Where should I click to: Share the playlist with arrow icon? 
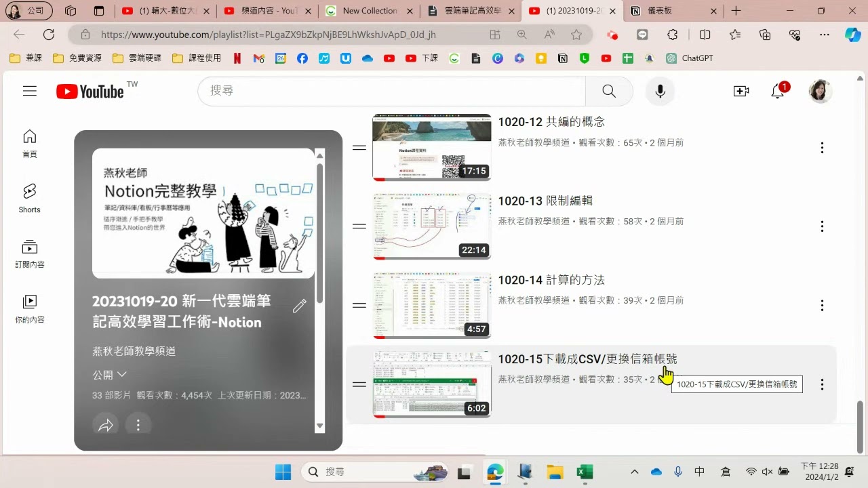coord(106,425)
